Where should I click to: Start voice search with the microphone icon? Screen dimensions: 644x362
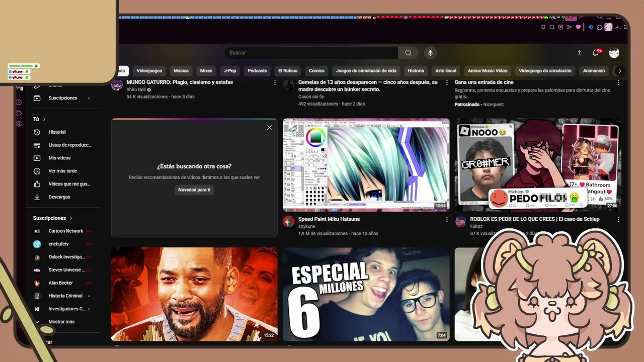(x=430, y=53)
